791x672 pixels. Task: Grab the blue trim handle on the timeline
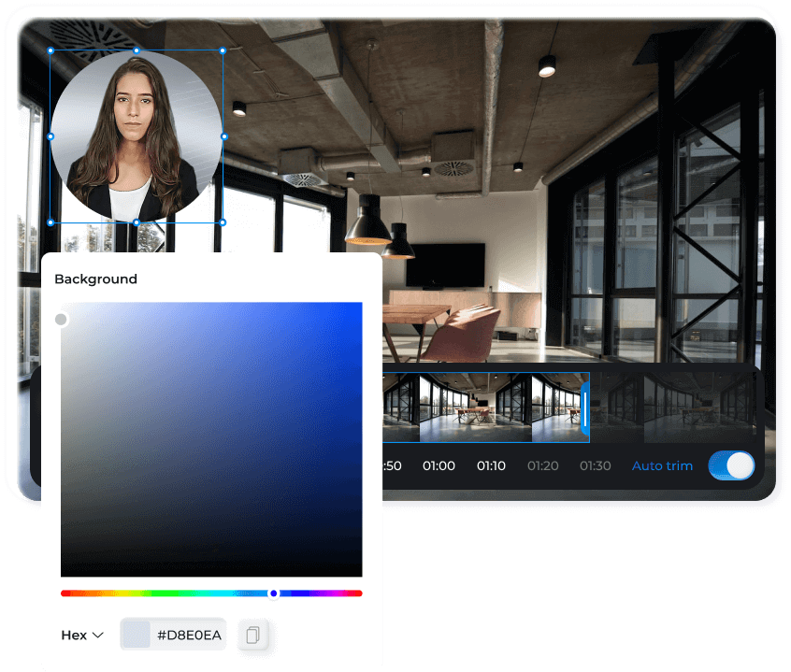pyautogui.click(x=583, y=407)
